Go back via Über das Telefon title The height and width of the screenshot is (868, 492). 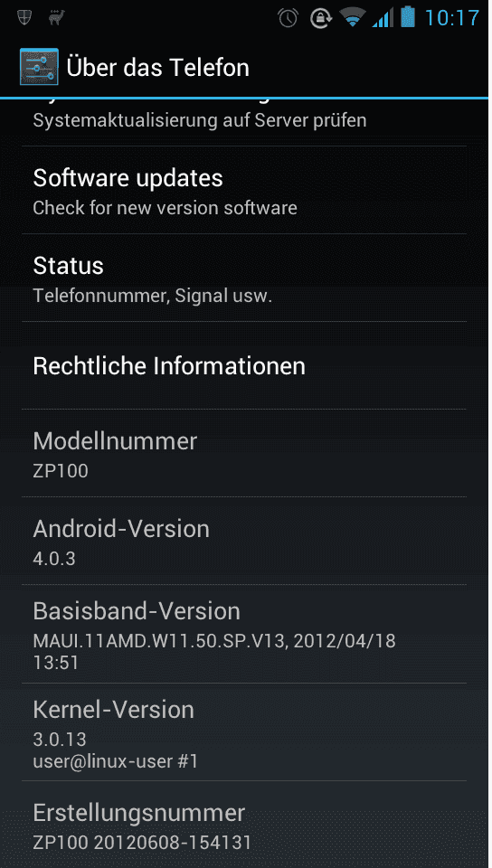[x=157, y=68]
